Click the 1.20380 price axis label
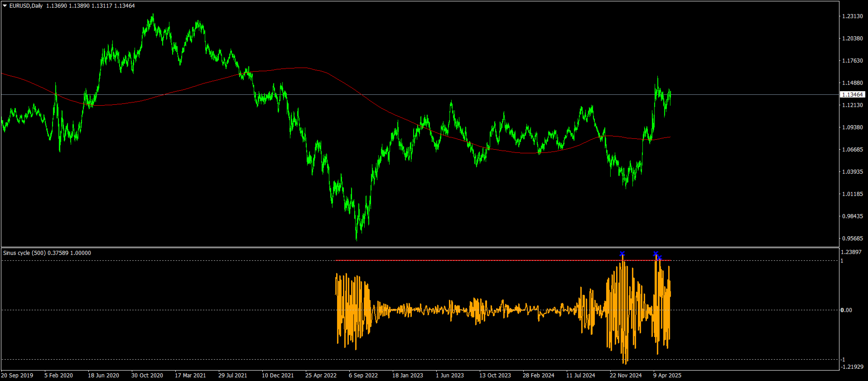Screen dimensions: 868x381 pos(852,39)
